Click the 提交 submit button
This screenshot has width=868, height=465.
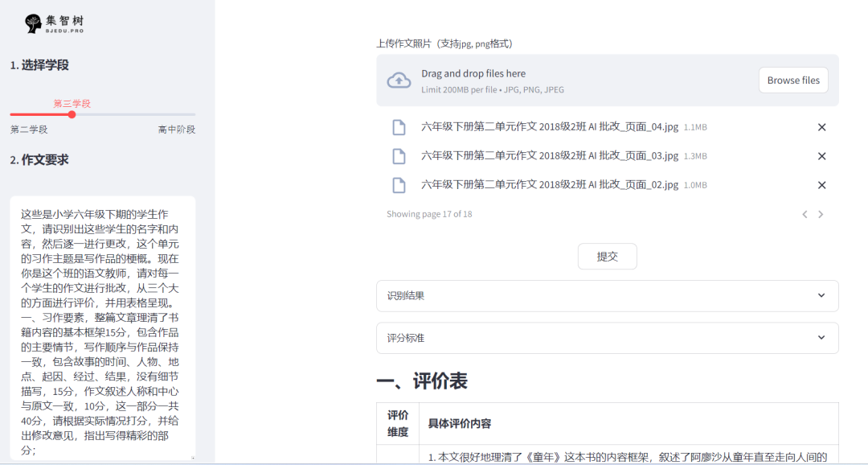pos(607,256)
